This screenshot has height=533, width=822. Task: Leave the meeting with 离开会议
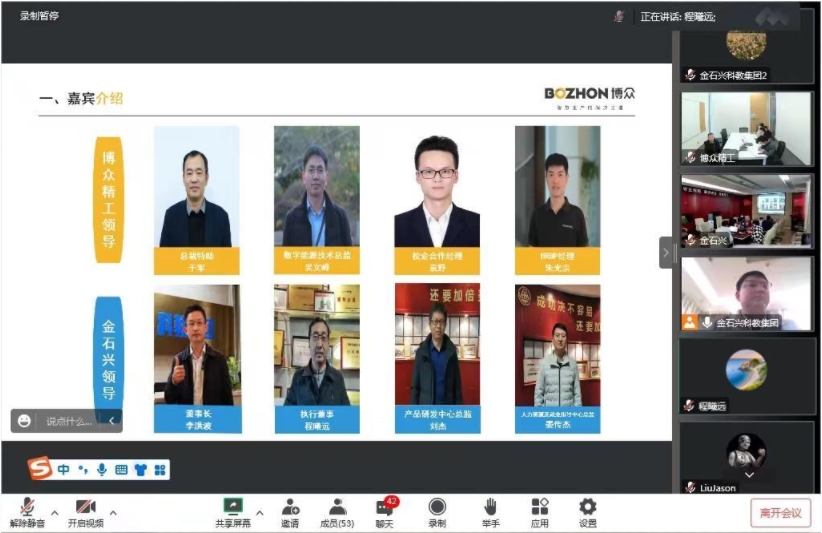click(781, 513)
